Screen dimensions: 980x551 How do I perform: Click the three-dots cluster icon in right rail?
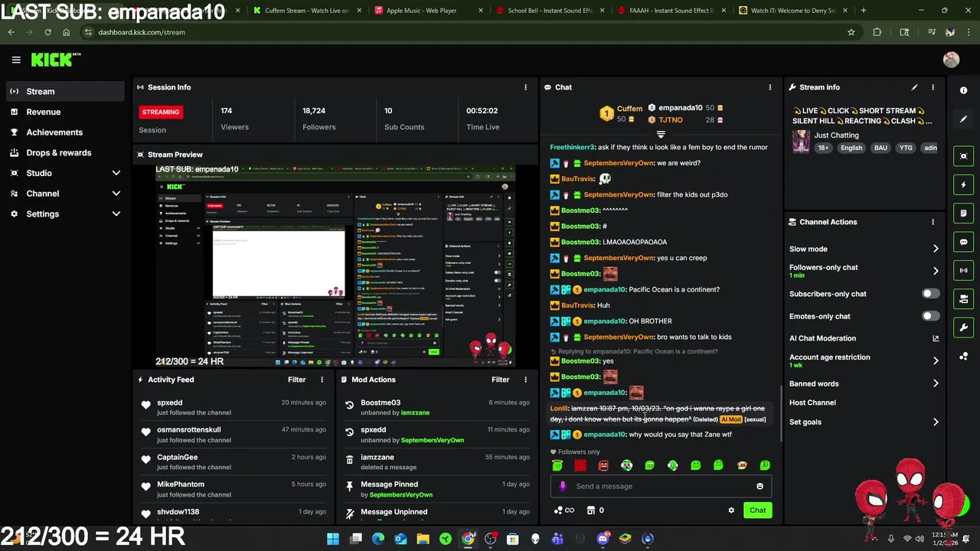963,357
